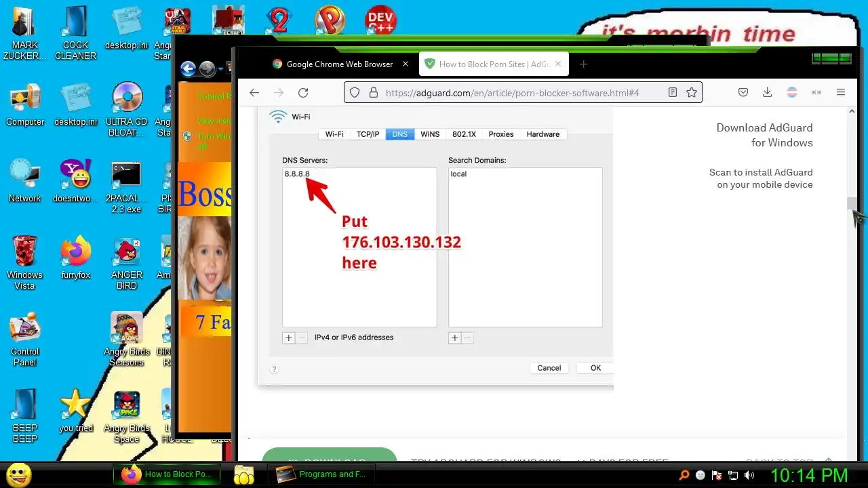Open the 'you tried' star icon
Screen dimensions: 868x488
click(76, 411)
